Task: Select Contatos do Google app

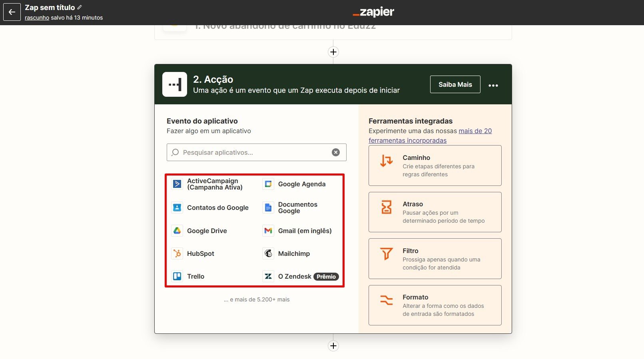Action: coord(217,207)
